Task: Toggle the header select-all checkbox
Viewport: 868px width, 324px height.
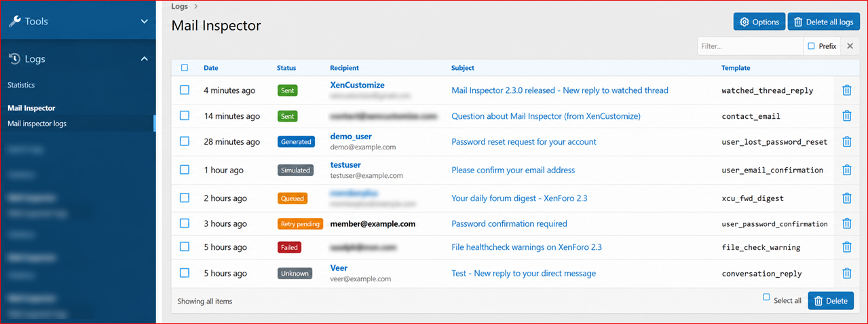Action: coord(185,68)
